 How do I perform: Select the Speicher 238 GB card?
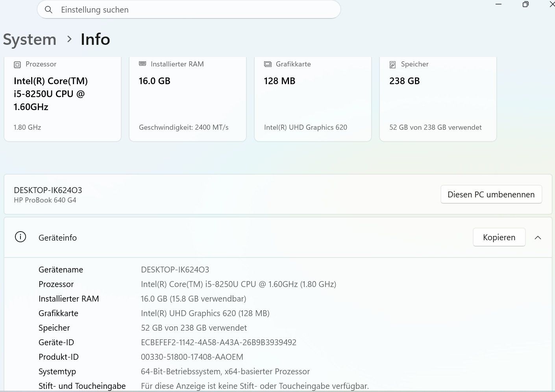point(438,99)
